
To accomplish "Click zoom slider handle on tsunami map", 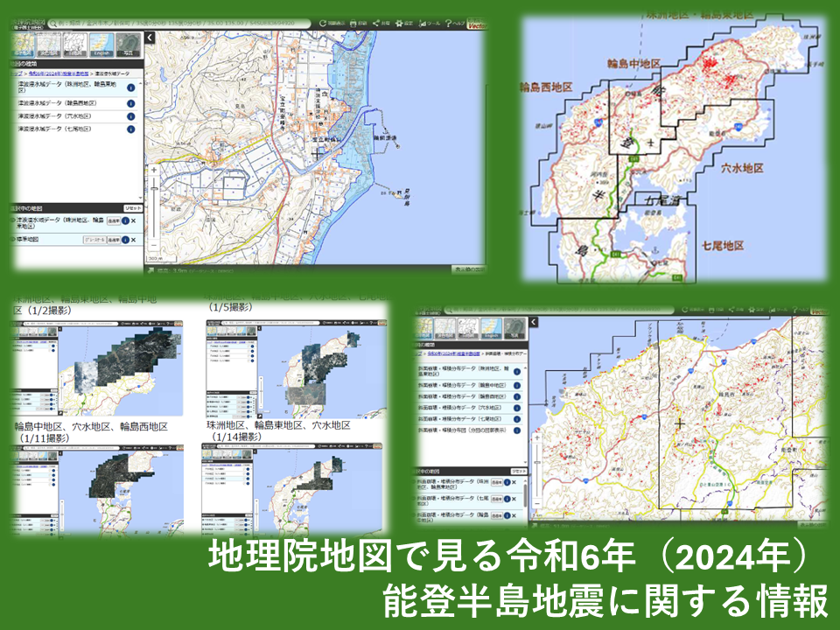I will point(154,189).
